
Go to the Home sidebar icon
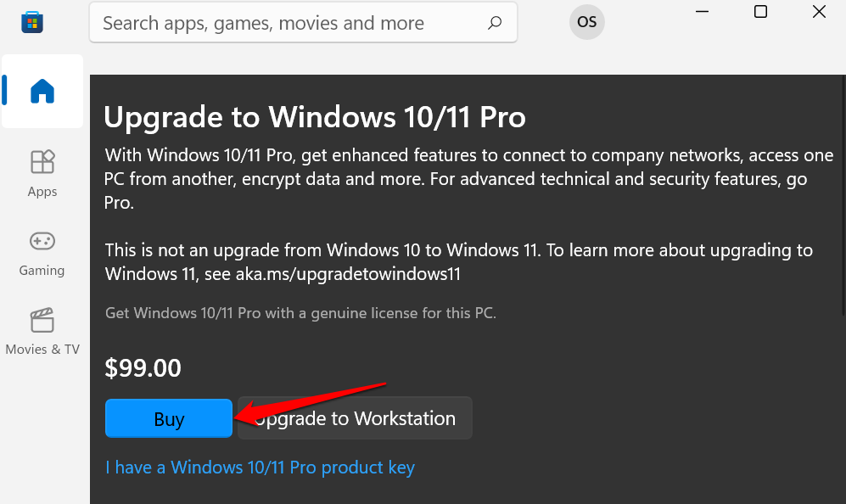(x=42, y=91)
